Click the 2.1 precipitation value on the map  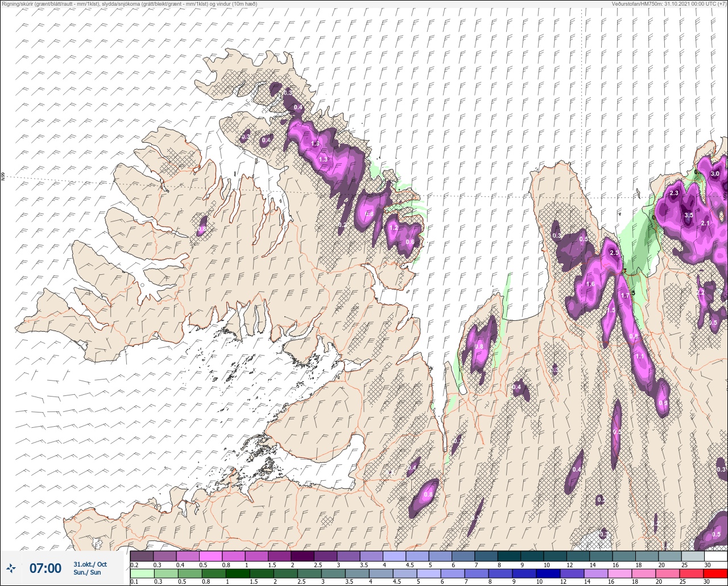[705, 223]
